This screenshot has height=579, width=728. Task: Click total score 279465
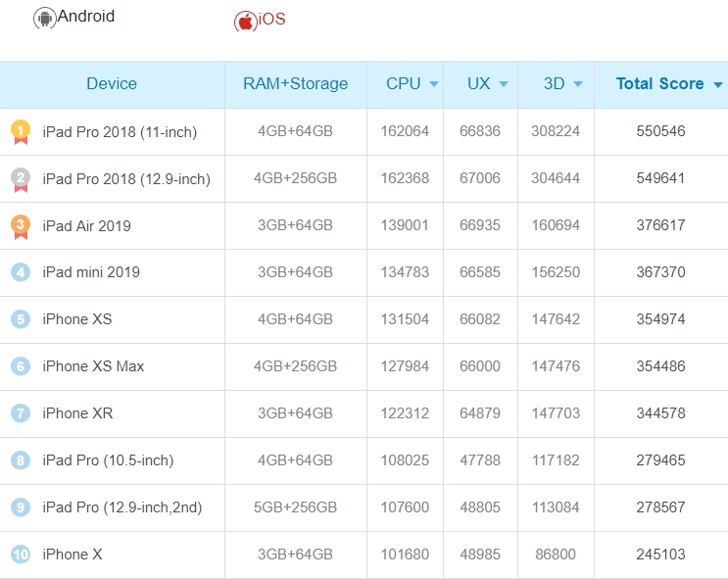tap(660, 460)
